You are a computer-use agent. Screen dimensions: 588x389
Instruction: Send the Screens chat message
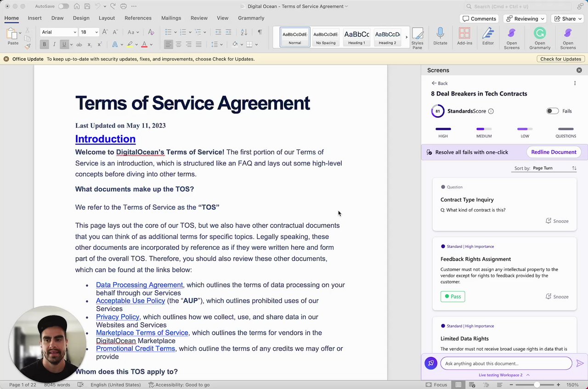pos(580,363)
